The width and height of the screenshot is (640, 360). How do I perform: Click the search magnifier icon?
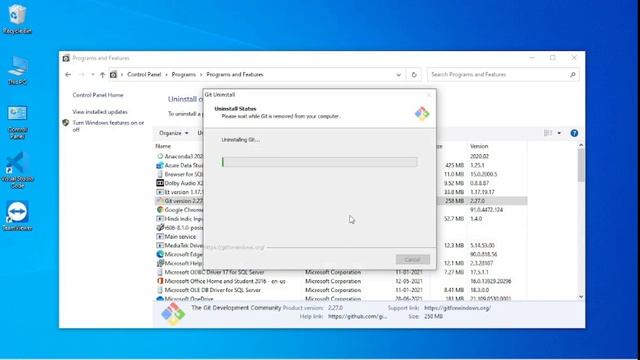click(x=572, y=75)
